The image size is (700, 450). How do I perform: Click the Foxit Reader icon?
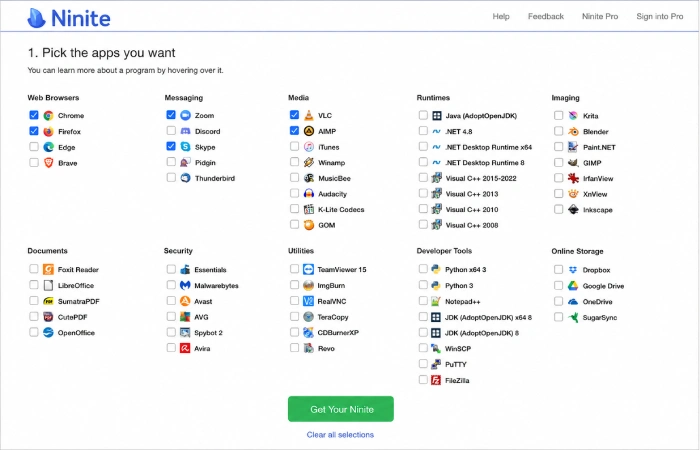[x=48, y=269]
